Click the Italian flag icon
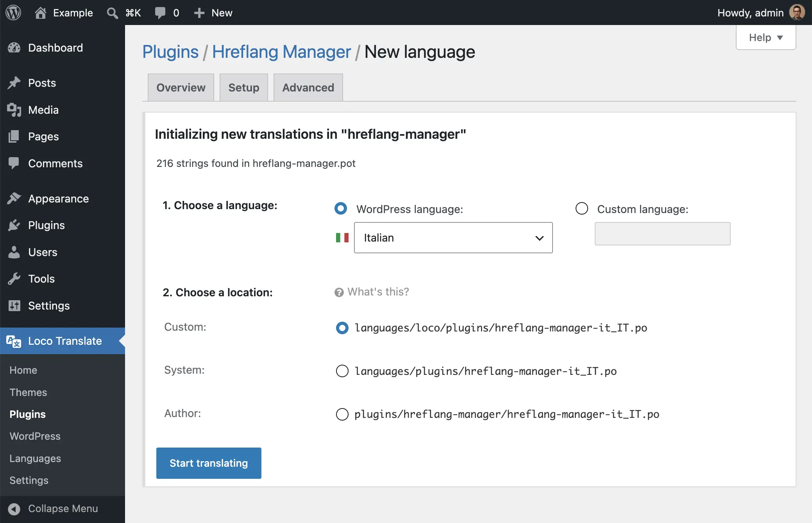Viewport: 812px width, 523px height. point(342,238)
